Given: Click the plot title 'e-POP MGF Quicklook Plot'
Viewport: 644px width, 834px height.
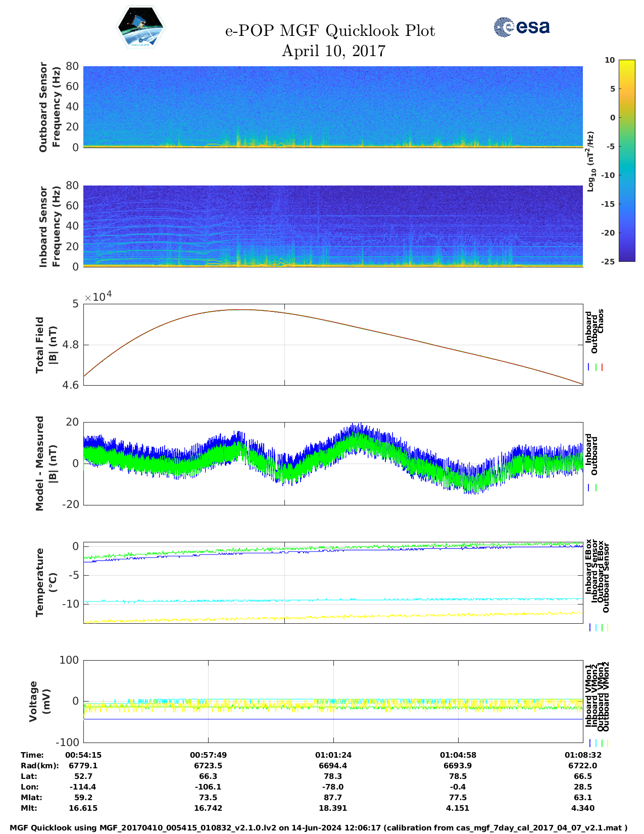Looking at the screenshot, I should tap(330, 31).
